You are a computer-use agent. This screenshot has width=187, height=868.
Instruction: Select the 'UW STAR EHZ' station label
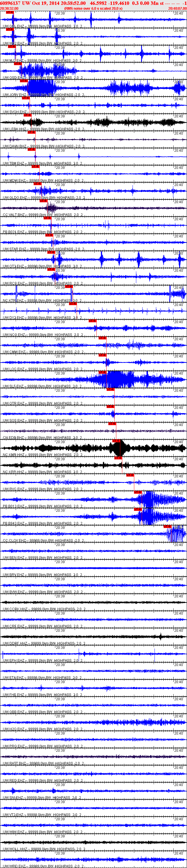coord(15,249)
